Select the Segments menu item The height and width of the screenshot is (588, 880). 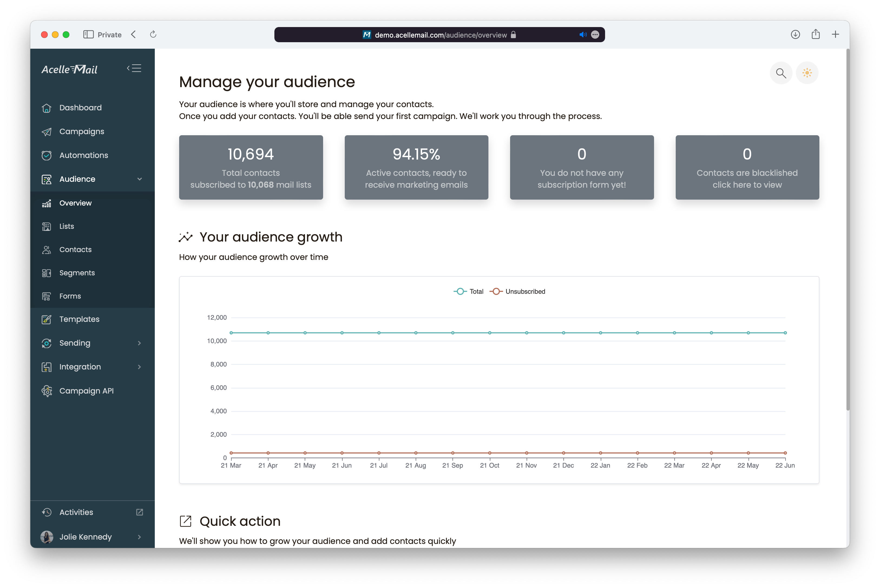[77, 272]
